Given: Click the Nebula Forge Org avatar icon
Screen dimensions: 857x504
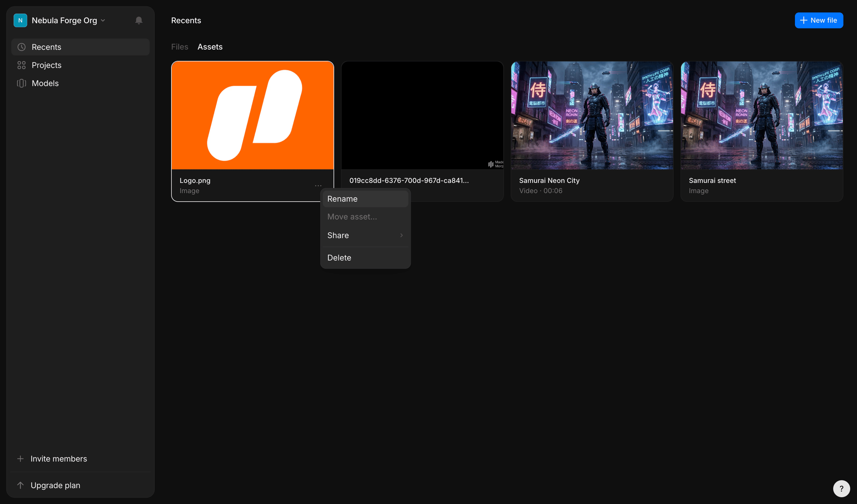Looking at the screenshot, I should [20, 20].
